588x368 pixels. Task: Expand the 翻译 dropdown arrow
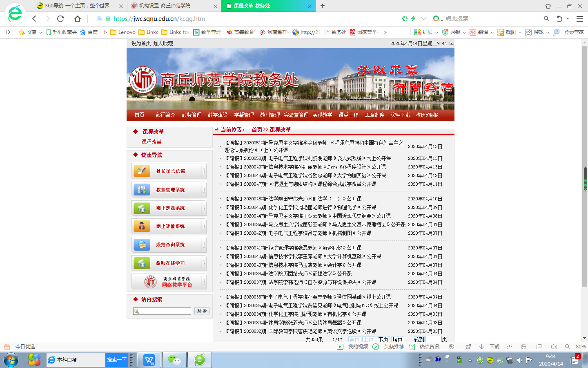492,32
